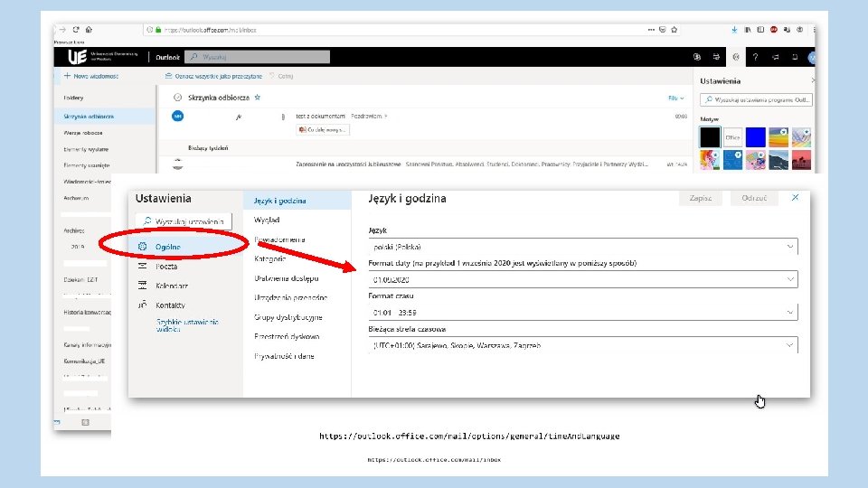This screenshot has width=868, height=488.
Task: Select Grupy dystrybucyjne settings tab
Action: coord(288,317)
